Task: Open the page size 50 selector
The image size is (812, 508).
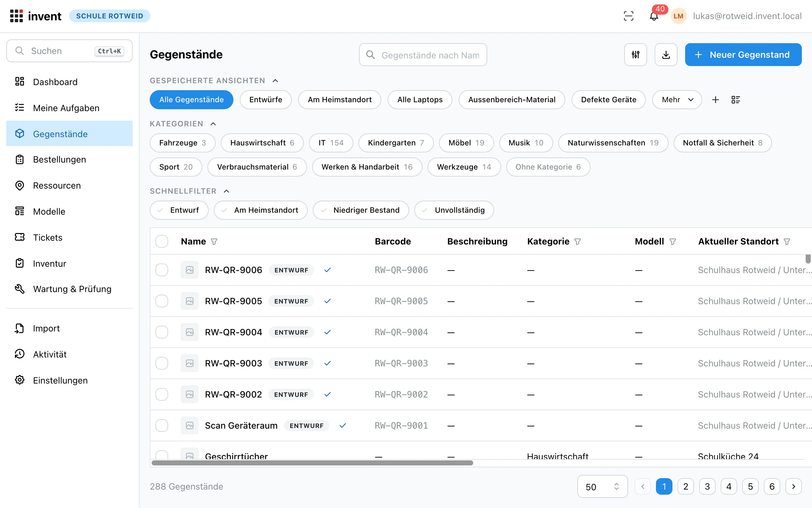Action: [x=602, y=486]
